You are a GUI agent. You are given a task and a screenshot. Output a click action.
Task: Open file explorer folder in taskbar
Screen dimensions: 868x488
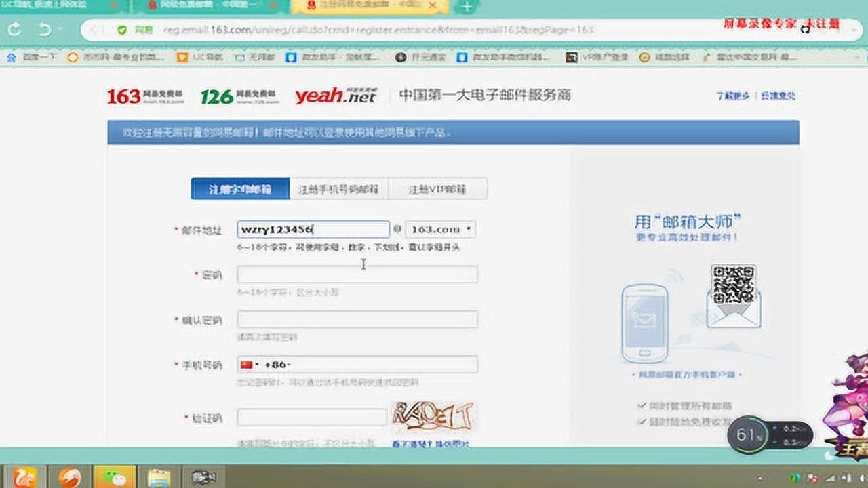click(x=159, y=477)
